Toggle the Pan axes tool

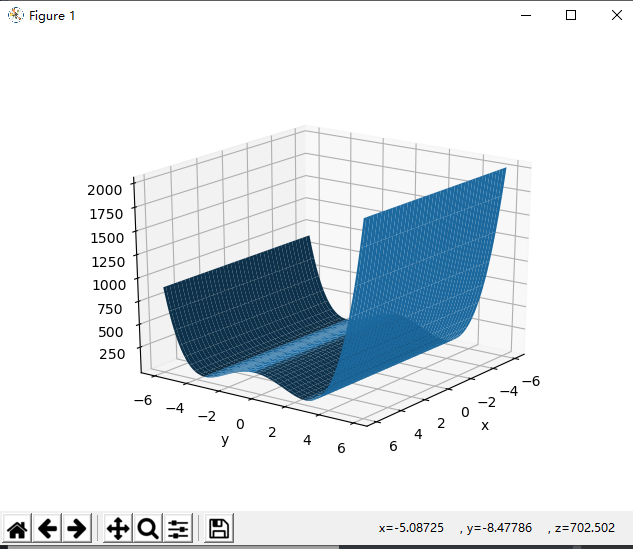coord(118,528)
